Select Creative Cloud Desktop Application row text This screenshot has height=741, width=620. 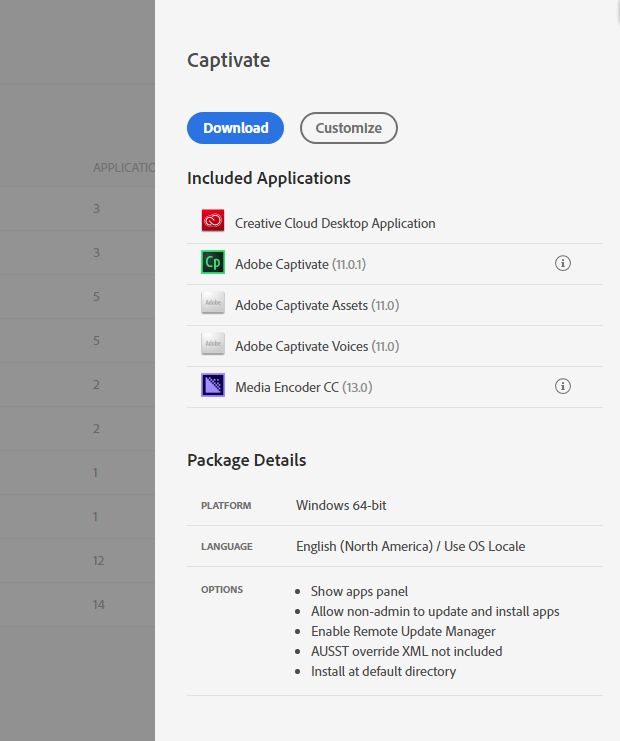pyautogui.click(x=335, y=223)
